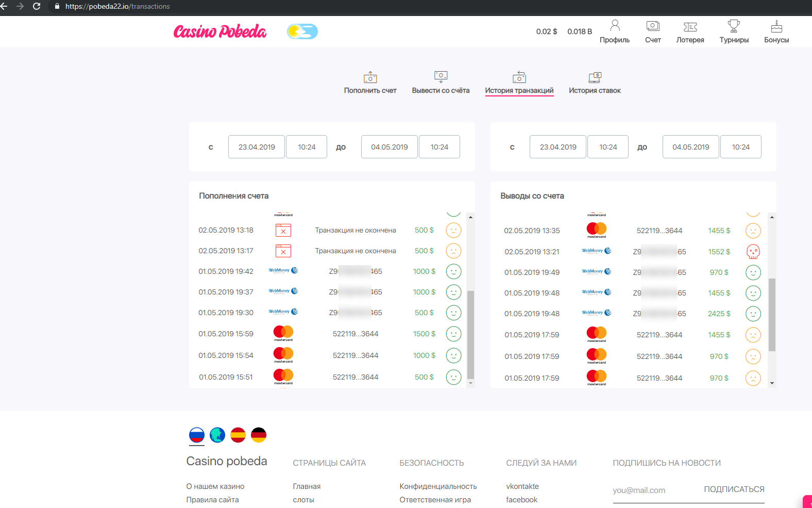
Task: Open О нашем казино link
Action: [x=215, y=486]
